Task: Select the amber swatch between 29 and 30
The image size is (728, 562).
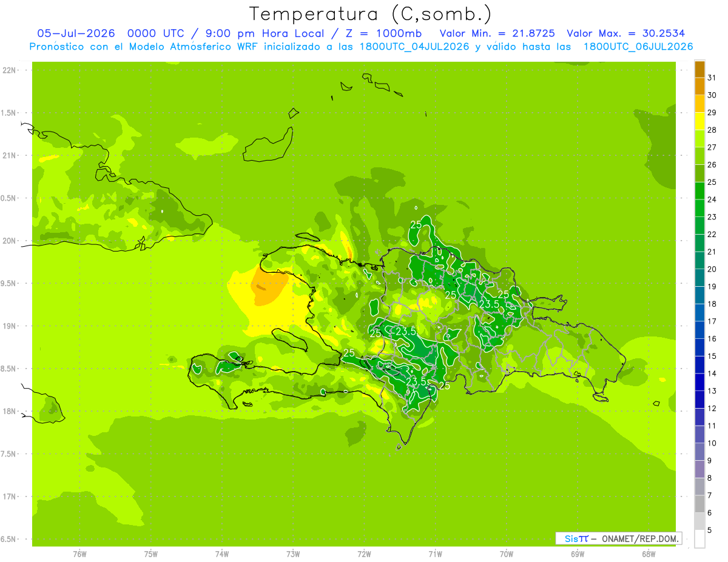Action: pyautogui.click(x=699, y=104)
